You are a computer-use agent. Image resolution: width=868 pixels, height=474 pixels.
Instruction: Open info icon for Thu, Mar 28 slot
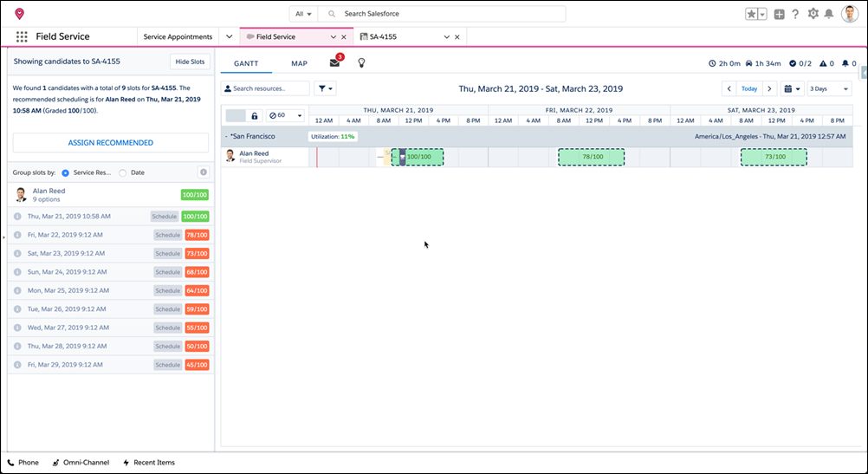17,346
